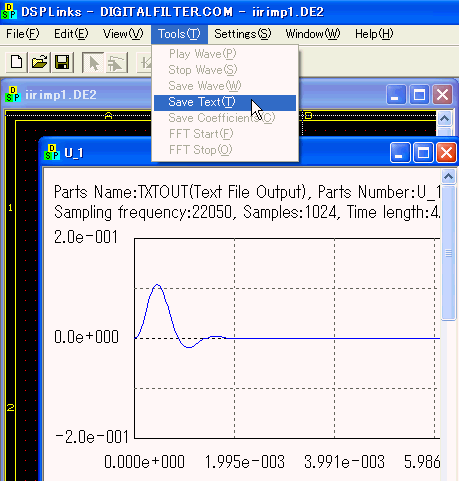The image size is (459, 481).
Task: Click the New document toolbar icon
Action: pos(17,62)
